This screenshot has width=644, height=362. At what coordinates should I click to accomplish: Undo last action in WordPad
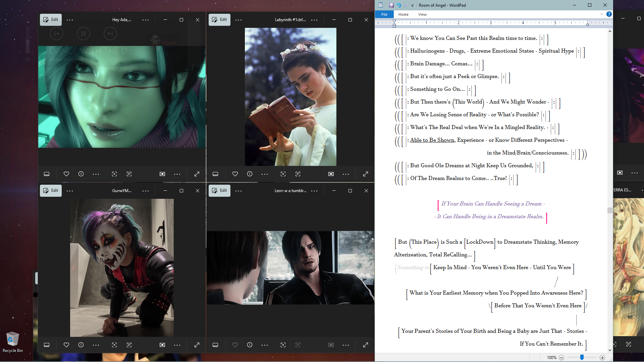point(398,5)
